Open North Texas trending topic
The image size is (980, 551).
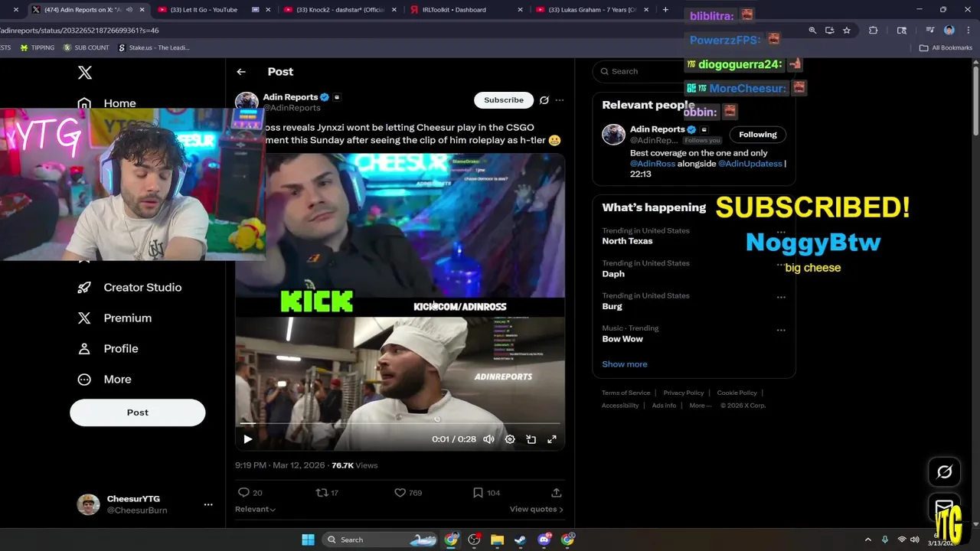click(627, 241)
